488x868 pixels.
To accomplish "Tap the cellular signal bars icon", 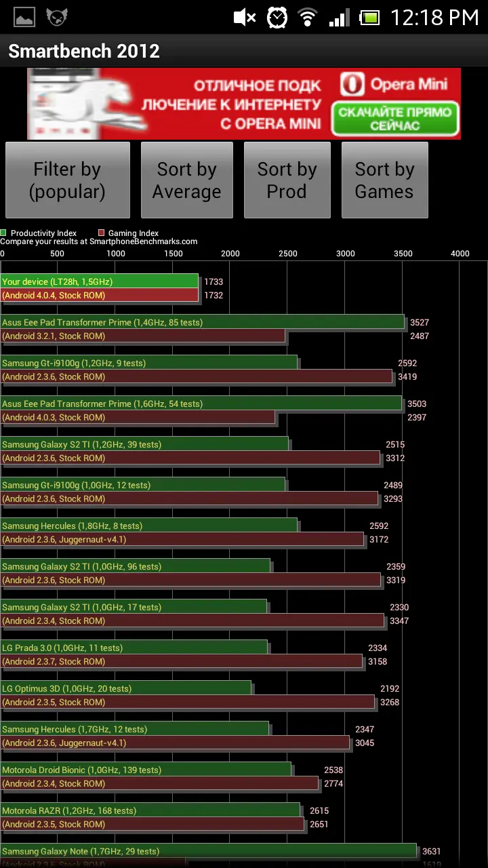I will [x=339, y=17].
